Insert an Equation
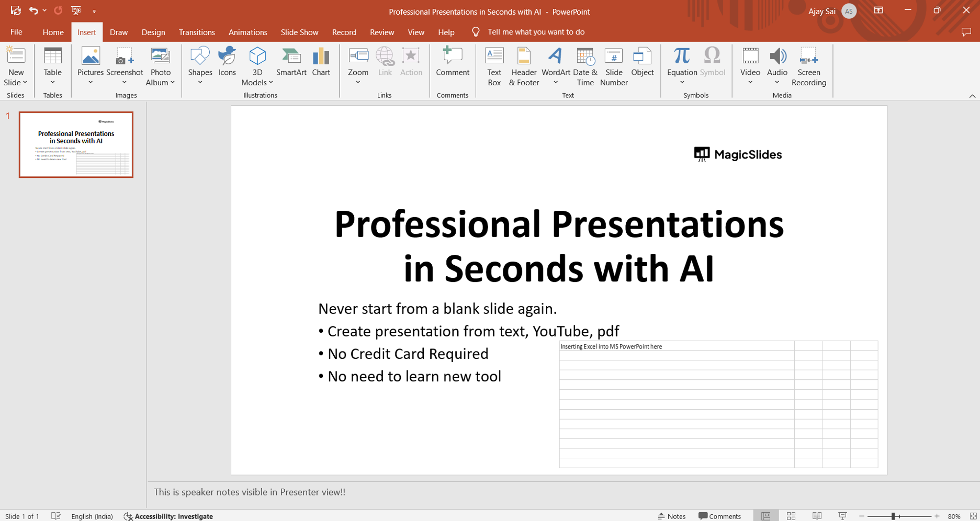 (x=682, y=66)
